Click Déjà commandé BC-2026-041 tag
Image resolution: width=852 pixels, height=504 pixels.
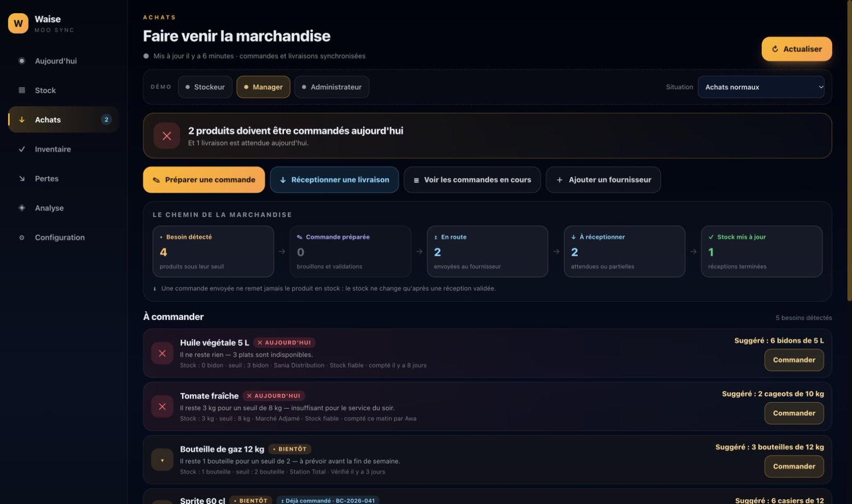coord(327,500)
